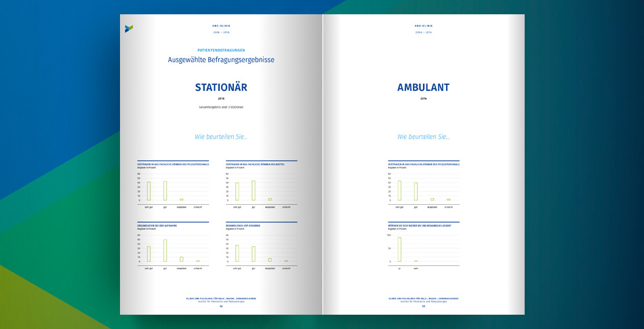Click the left page footer clinic name
Screen dimensions: 644x329
tap(221, 298)
